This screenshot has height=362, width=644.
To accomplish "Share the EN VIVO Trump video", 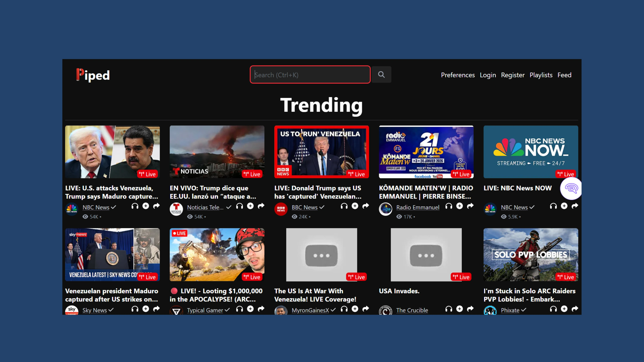I will tap(261, 206).
